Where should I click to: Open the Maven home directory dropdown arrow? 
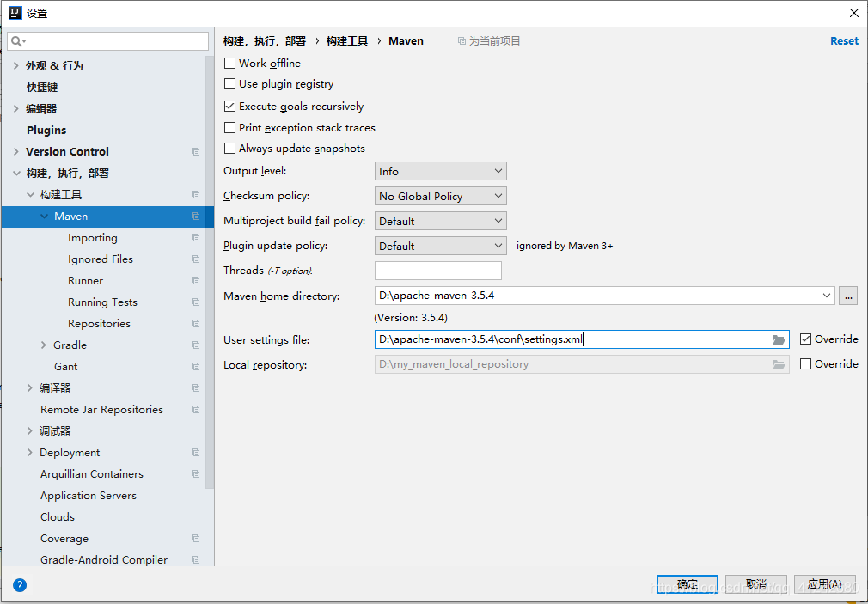827,296
